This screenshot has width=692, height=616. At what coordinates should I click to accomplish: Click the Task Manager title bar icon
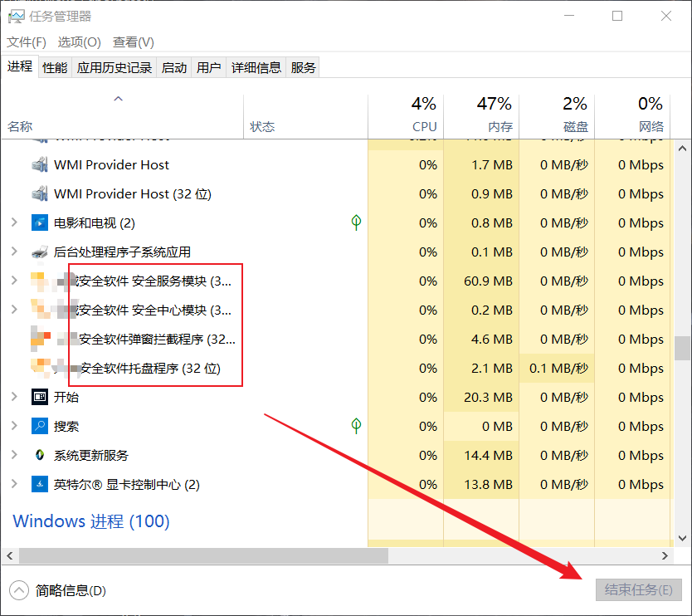point(17,17)
